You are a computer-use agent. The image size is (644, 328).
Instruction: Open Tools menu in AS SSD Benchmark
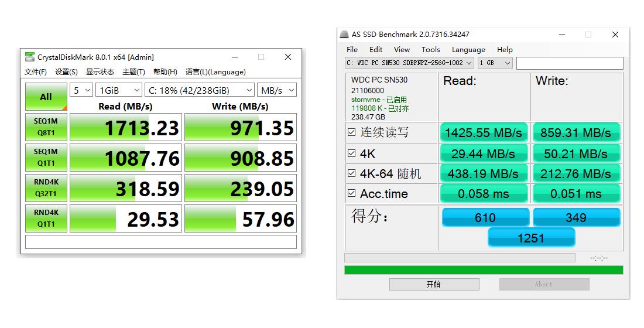430,49
